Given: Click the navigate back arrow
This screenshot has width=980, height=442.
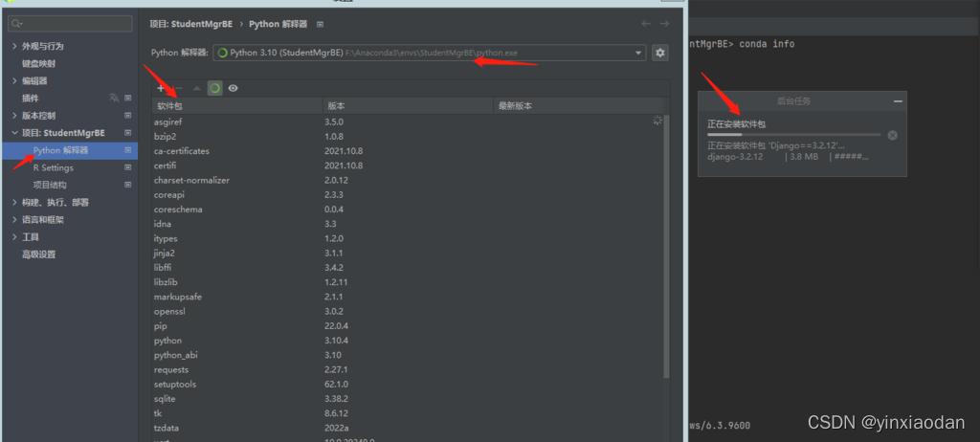Looking at the screenshot, I should coord(646,24).
